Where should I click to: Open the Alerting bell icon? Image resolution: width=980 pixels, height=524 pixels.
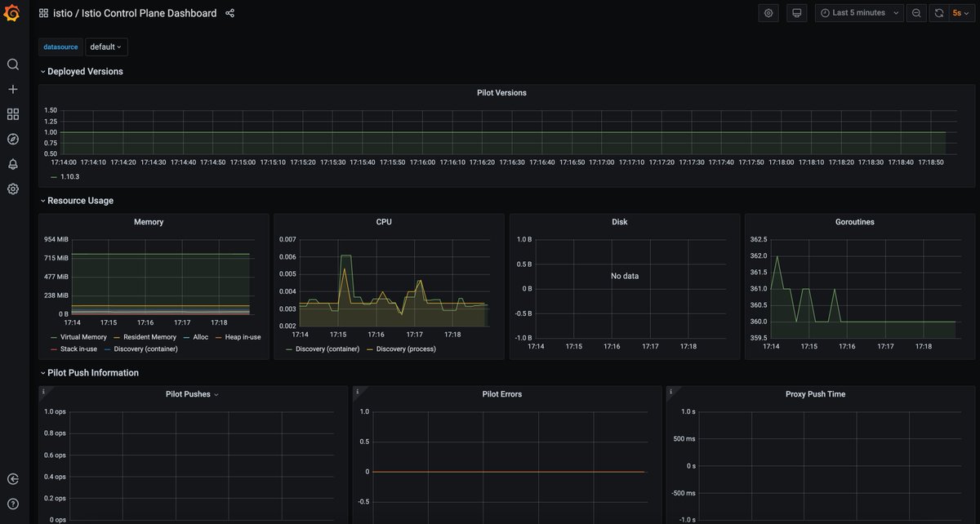coord(12,164)
